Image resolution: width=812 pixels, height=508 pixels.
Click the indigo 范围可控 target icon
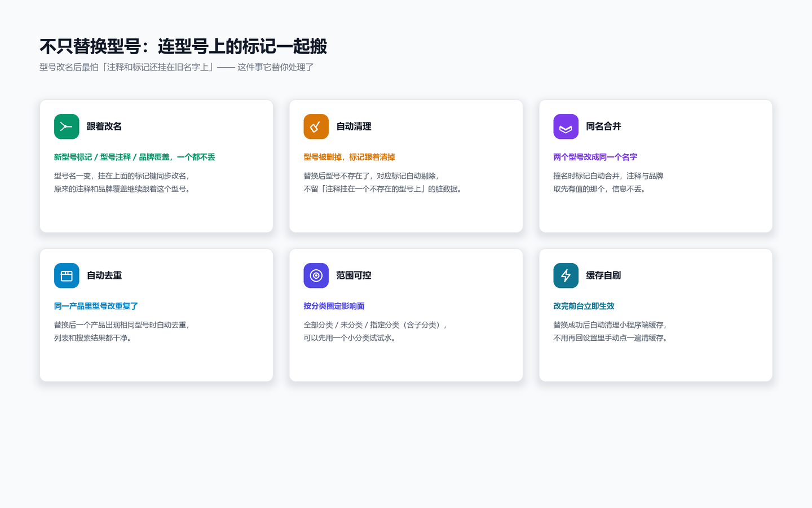coord(316,275)
